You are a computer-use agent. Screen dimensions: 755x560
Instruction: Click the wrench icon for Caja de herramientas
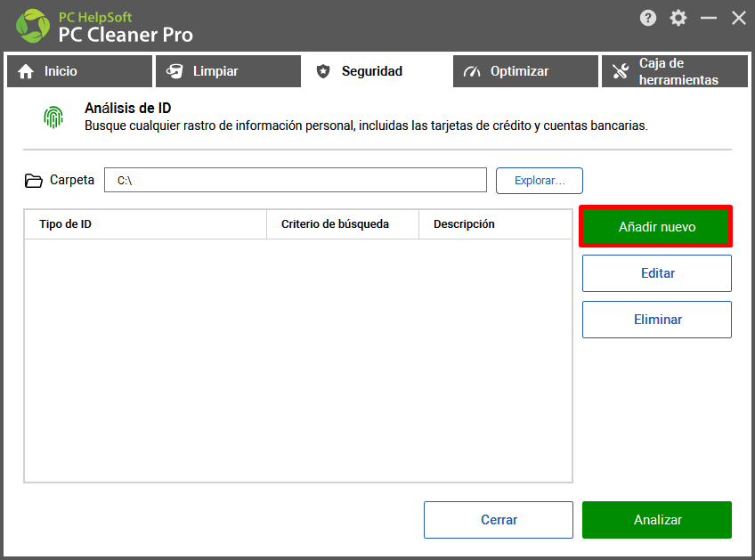[x=621, y=71]
